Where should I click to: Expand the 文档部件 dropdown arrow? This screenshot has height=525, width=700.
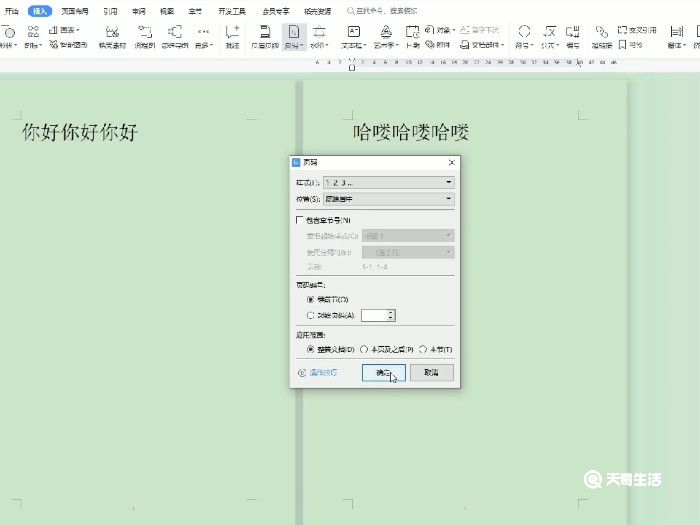(x=502, y=45)
